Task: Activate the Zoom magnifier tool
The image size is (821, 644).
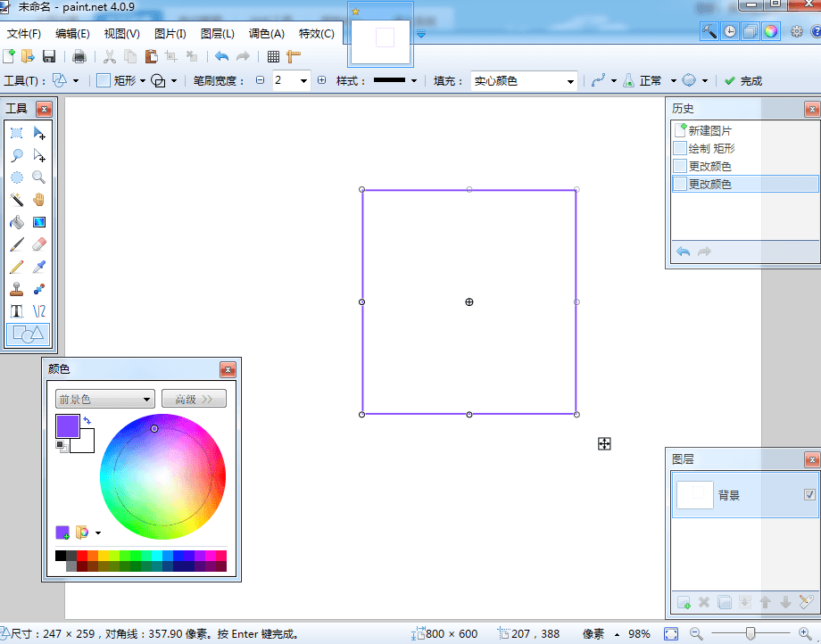Action: [39, 178]
